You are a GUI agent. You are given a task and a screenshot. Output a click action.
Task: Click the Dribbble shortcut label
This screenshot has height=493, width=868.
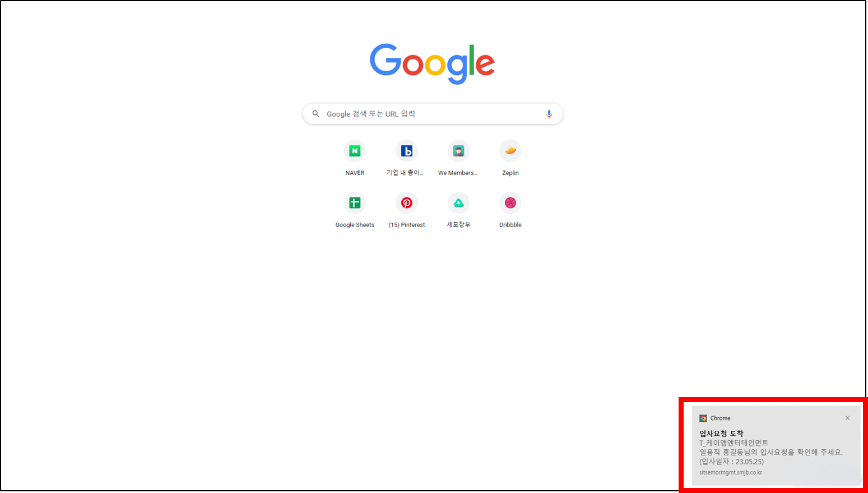(510, 225)
